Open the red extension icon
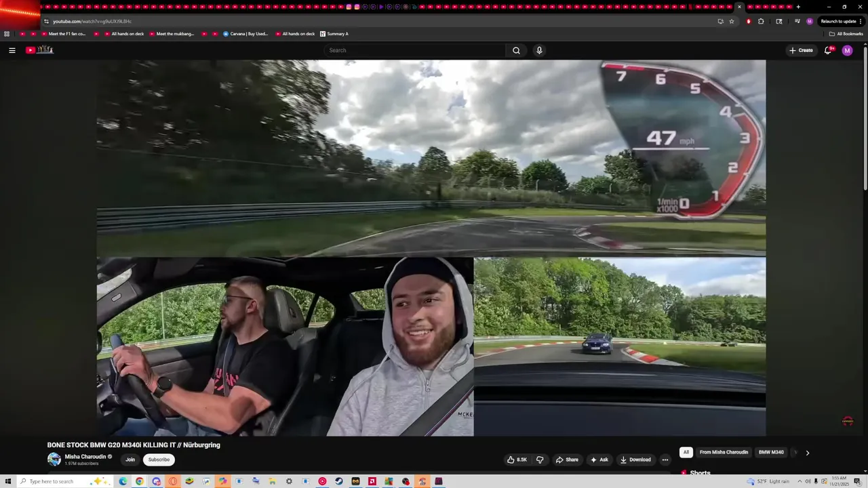868x488 pixels. [749, 21]
